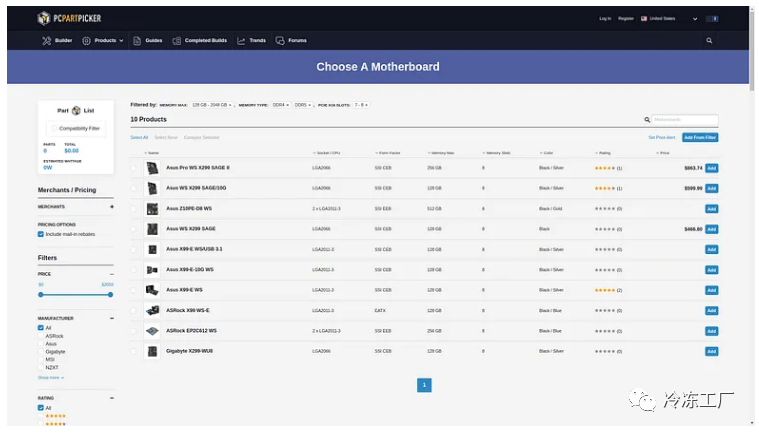This screenshot has width=759, height=433.
Task: Open Asus Z10PE-D8 WS thumbnail
Action: 152,209
